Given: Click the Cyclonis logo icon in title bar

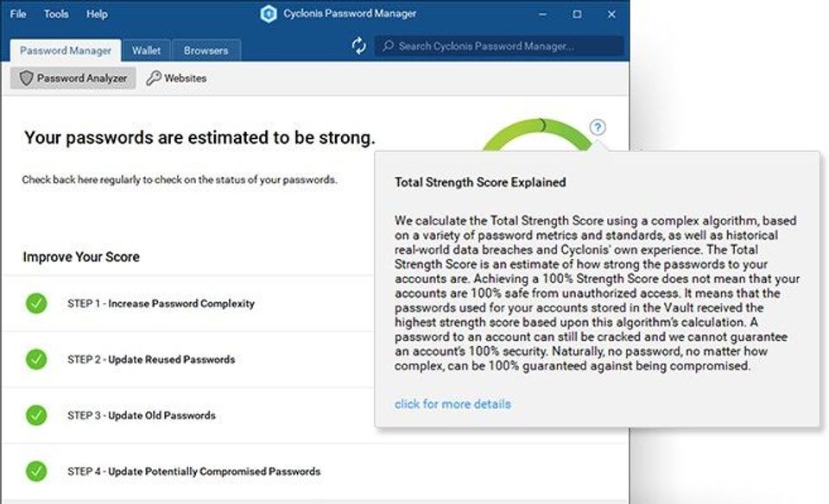Looking at the screenshot, I should pos(269,14).
